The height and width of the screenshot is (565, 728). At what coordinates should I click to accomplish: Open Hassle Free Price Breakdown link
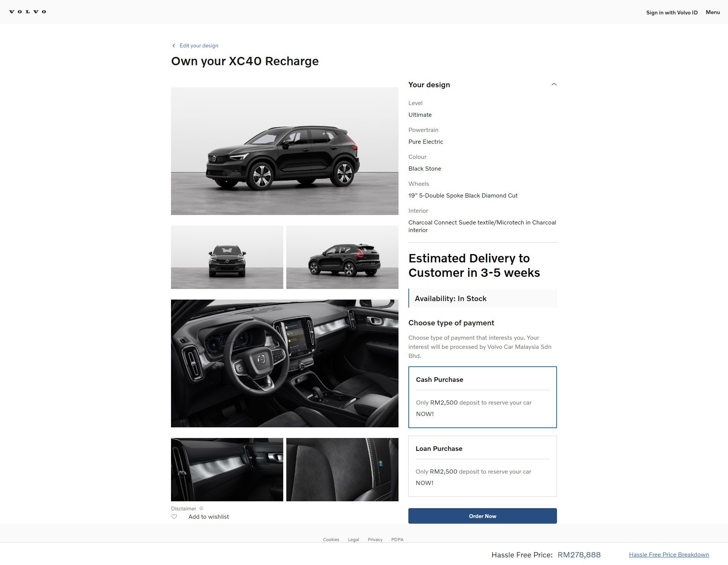[669, 555]
